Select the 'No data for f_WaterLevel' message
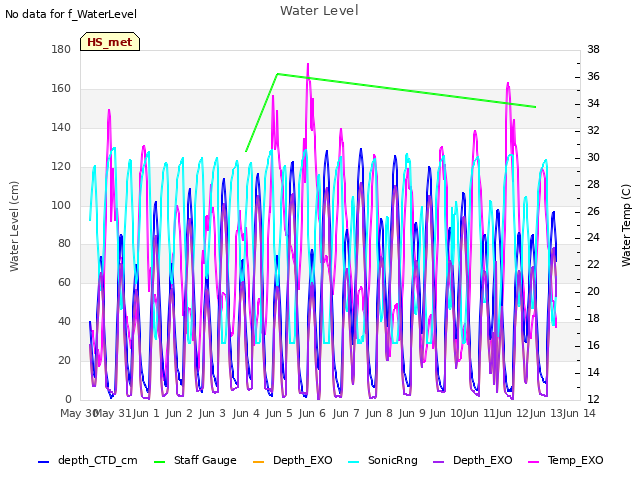Screen dimensions: 640x480 [x=71, y=14]
